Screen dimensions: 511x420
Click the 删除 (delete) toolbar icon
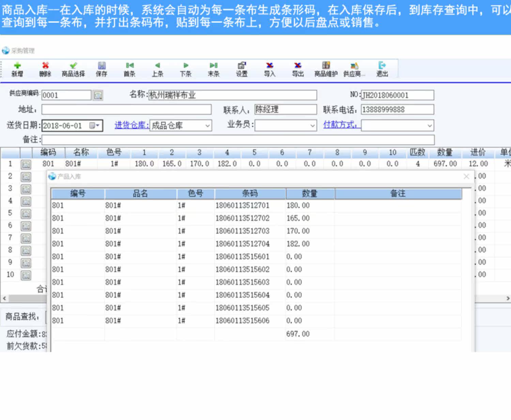coord(45,69)
